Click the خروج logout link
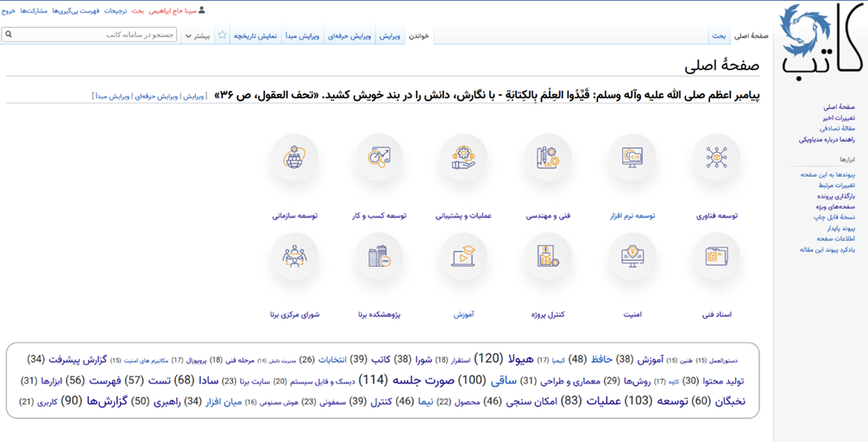The height and width of the screenshot is (442, 868). pyautogui.click(x=9, y=10)
